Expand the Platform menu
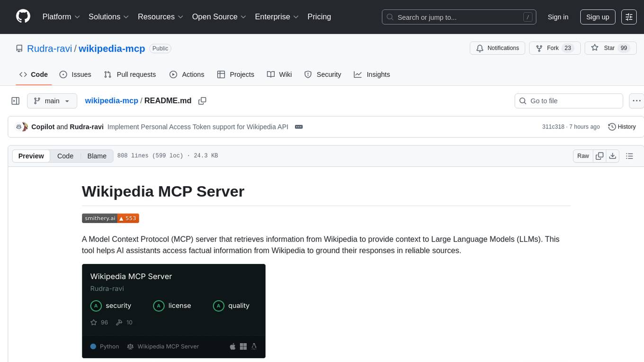644x362 pixels. pos(61,17)
